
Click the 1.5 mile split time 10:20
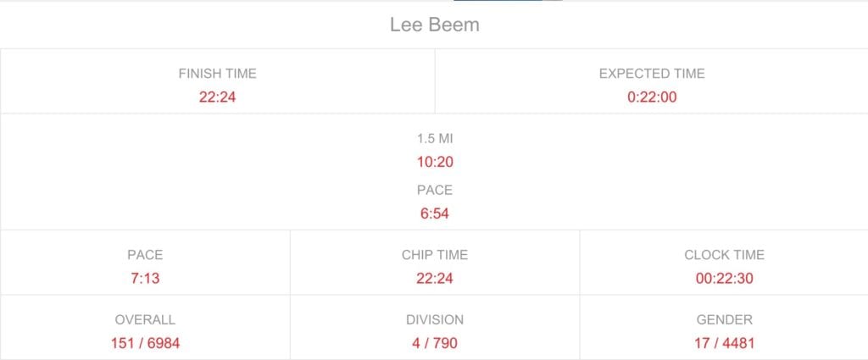pos(435,162)
